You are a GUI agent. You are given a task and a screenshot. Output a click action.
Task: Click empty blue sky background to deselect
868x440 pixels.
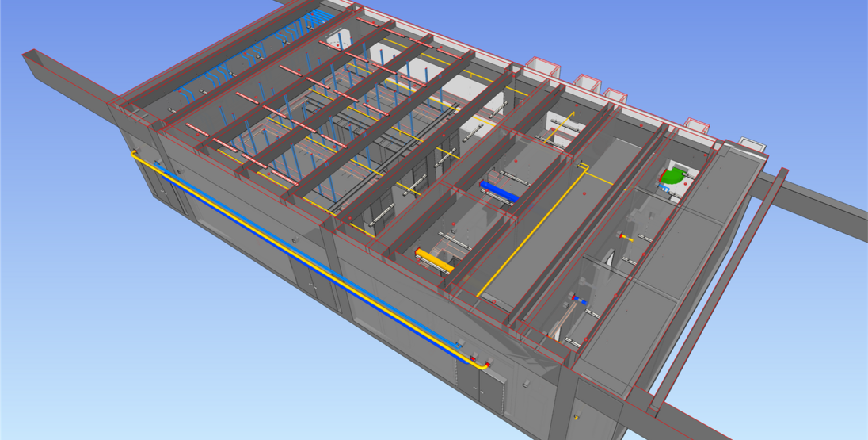pos(119,357)
